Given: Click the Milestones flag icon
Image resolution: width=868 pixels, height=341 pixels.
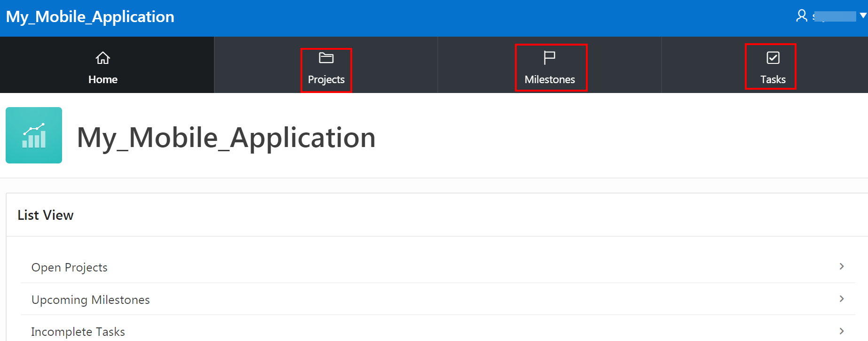Looking at the screenshot, I should [x=549, y=58].
